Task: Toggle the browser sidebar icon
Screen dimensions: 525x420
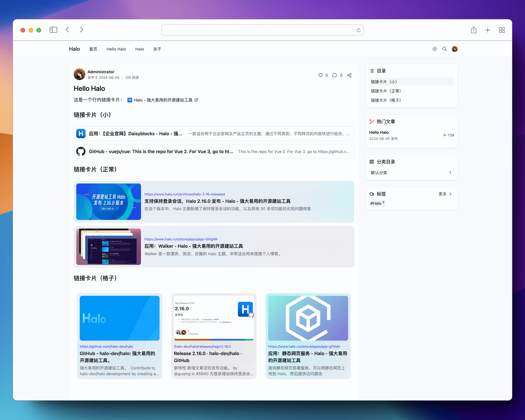Action: coord(53,30)
